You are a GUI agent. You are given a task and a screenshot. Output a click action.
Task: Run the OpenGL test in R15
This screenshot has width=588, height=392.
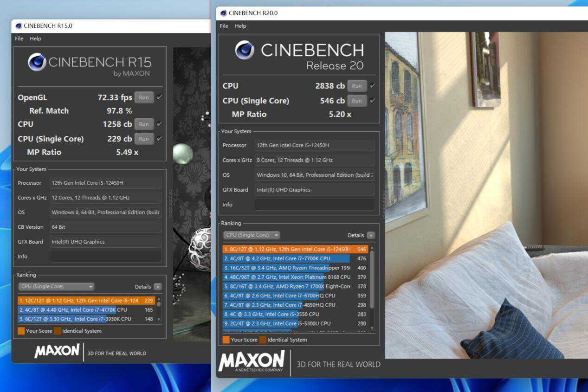pyautogui.click(x=144, y=97)
